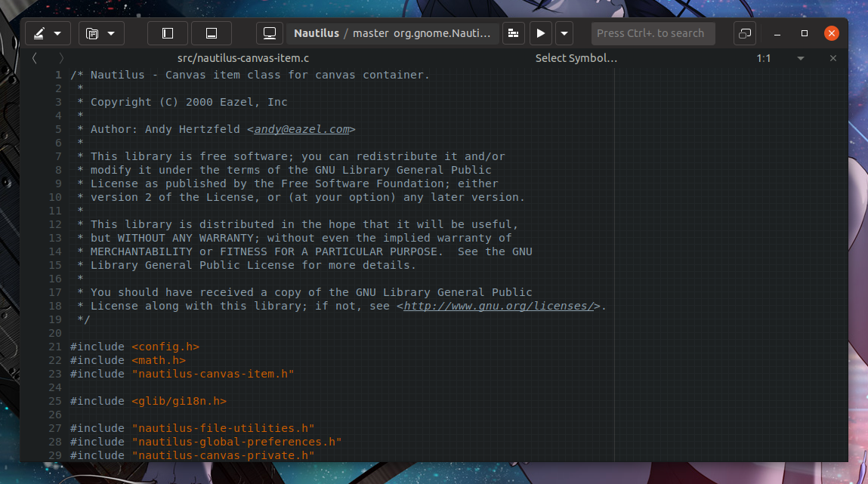
Task: Open the Nautilus / master omnibar
Action: 392,34
